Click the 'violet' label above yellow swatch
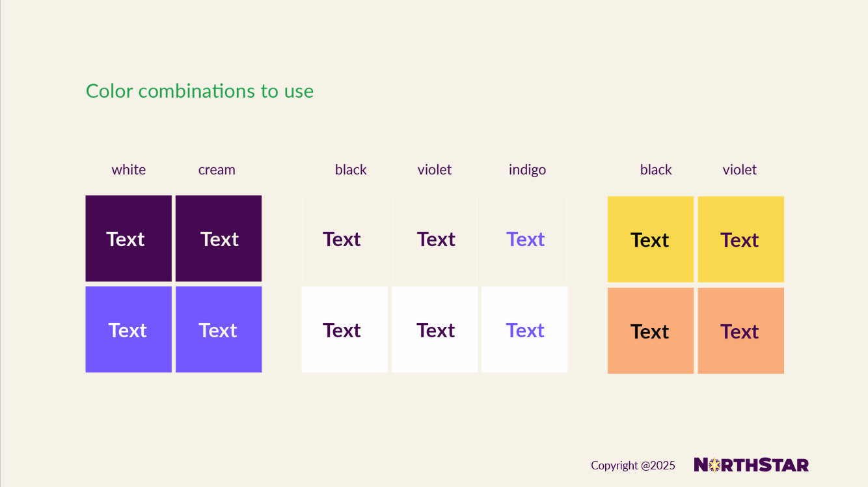Viewport: 868px width, 487px height. [740, 170]
